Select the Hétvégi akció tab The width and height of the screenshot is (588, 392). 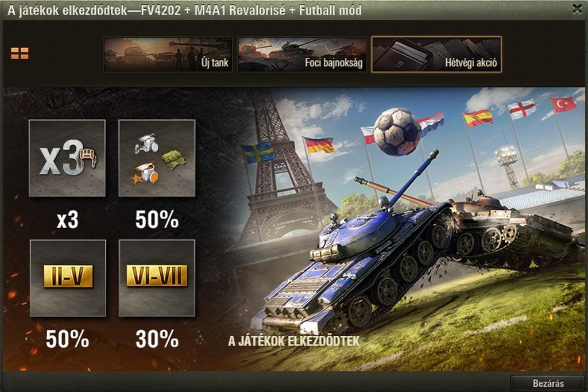(x=436, y=54)
